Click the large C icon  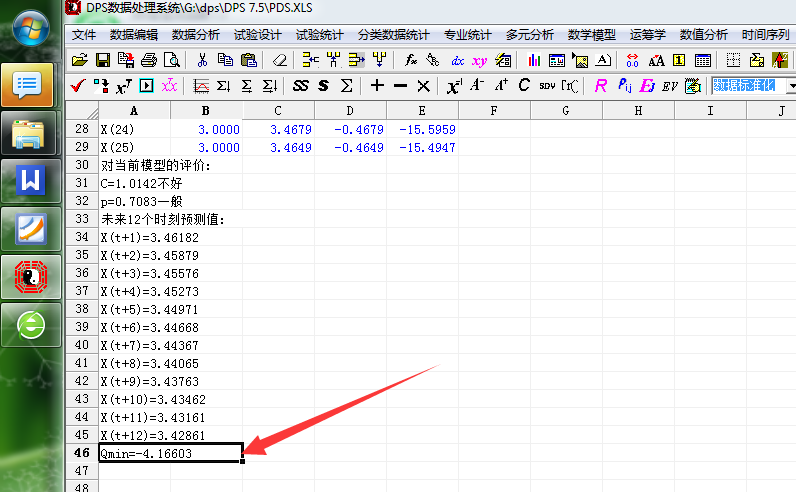click(524, 85)
